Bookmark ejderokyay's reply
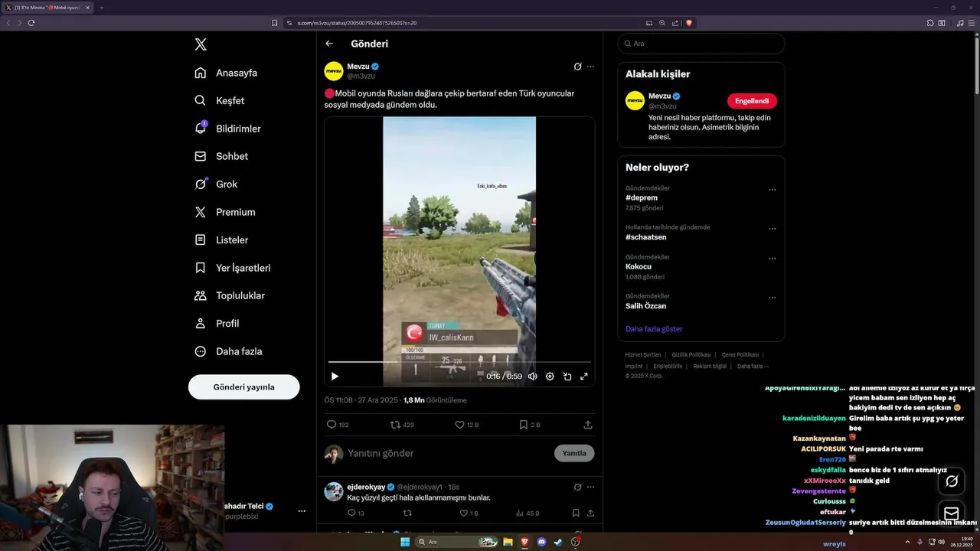 point(576,514)
